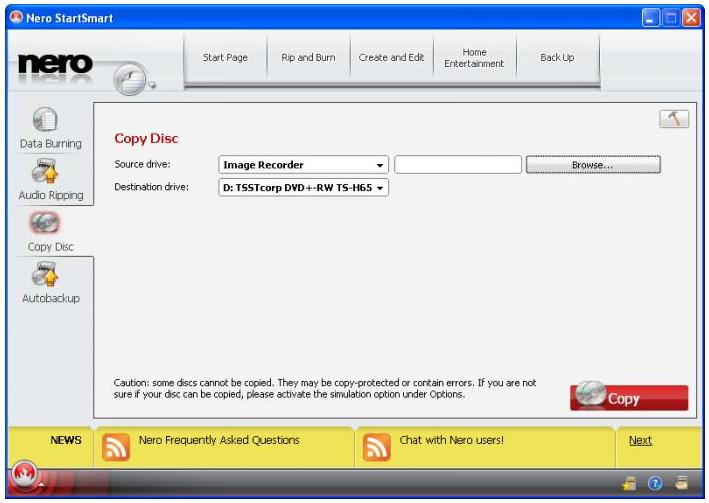Image resolution: width=709 pixels, height=503 pixels.
Task: Open the Data Burning section icon
Action: pyautogui.click(x=45, y=119)
